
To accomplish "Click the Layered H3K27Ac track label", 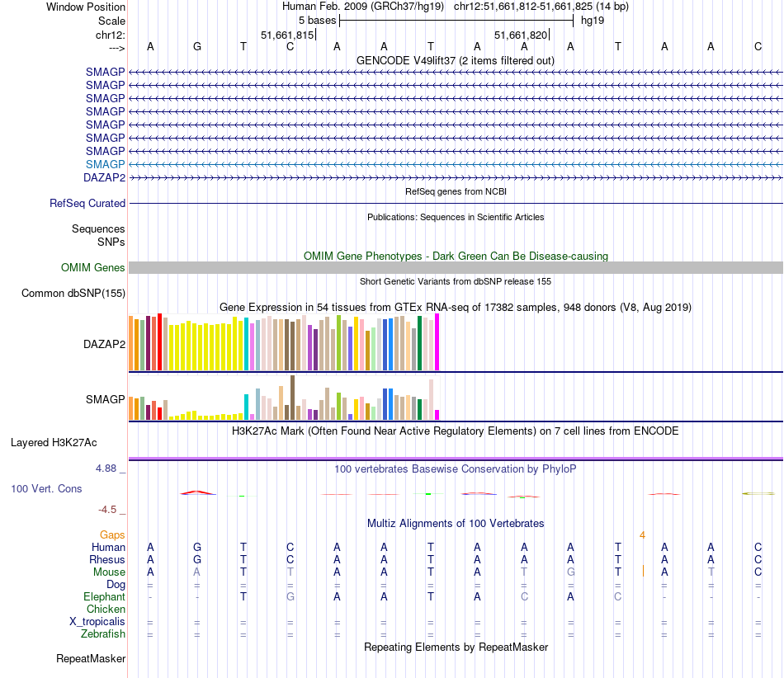I will click(x=54, y=443).
